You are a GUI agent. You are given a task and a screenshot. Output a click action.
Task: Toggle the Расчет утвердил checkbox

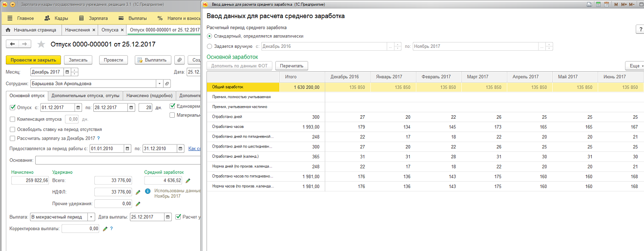[x=179, y=217]
